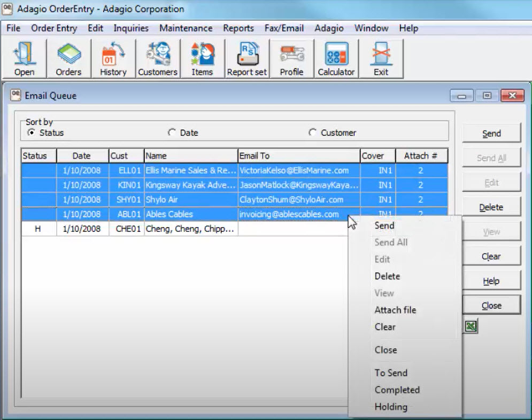Viewport: 532px width, 420px height.
Task: Open the Order Entry menu
Action: coord(54,28)
